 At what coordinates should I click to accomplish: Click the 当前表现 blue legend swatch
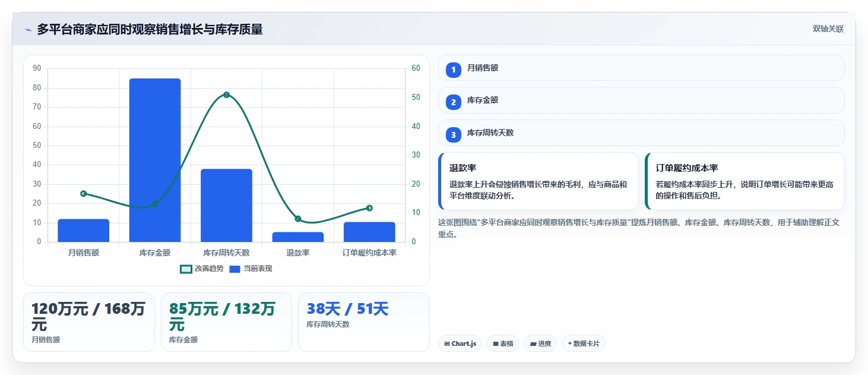coord(235,269)
